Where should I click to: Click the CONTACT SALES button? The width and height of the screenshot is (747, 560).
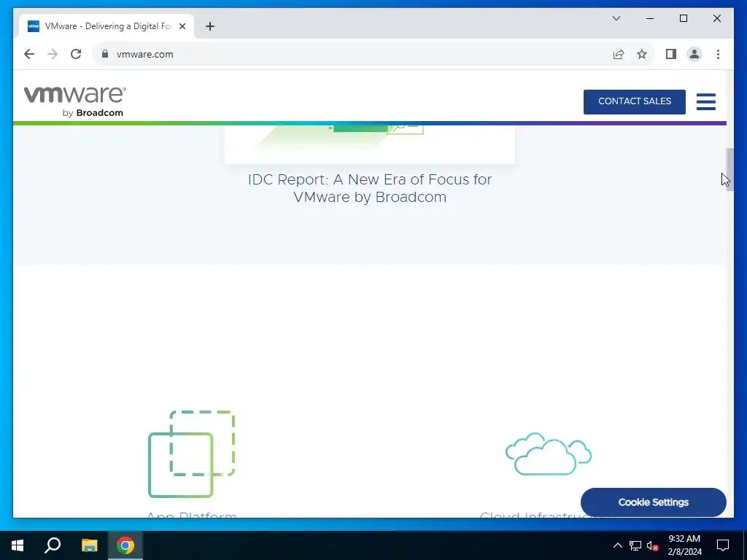(x=634, y=101)
